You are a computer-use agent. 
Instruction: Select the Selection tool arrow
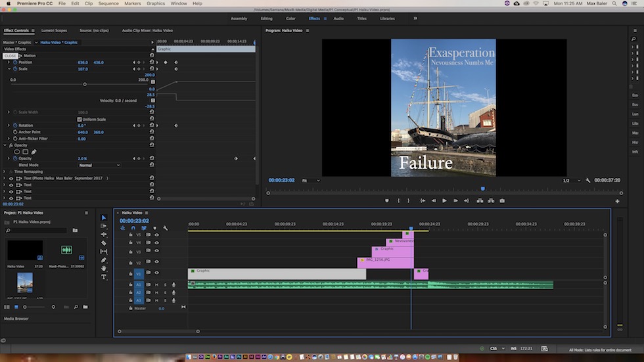coord(104,217)
